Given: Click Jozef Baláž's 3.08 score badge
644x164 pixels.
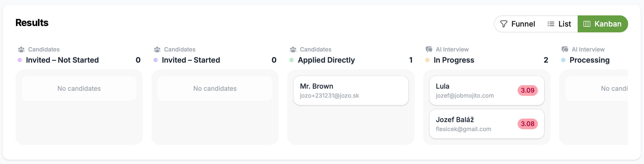Looking at the screenshot, I should tap(528, 124).
